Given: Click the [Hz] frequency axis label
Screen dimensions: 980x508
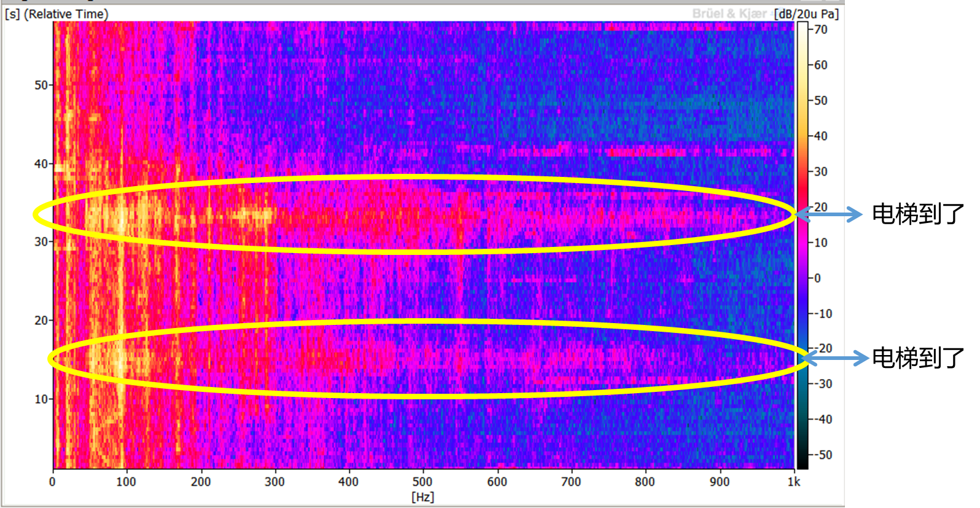Looking at the screenshot, I should (x=422, y=496).
